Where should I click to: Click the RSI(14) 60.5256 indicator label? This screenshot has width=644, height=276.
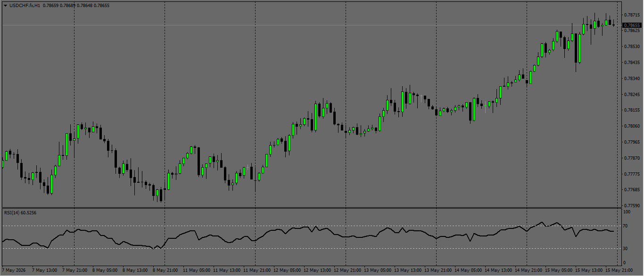[20, 213]
